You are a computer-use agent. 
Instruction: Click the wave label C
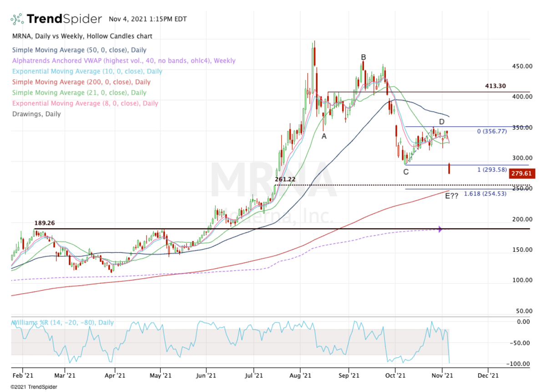click(x=406, y=172)
